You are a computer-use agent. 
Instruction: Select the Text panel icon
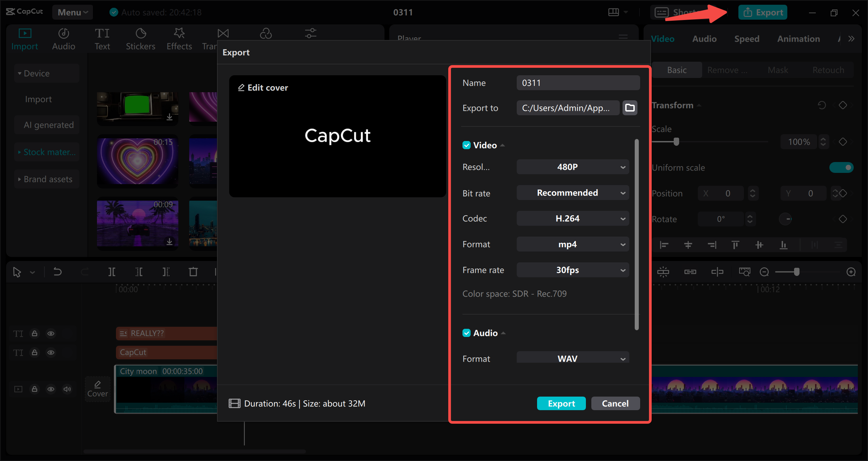102,38
